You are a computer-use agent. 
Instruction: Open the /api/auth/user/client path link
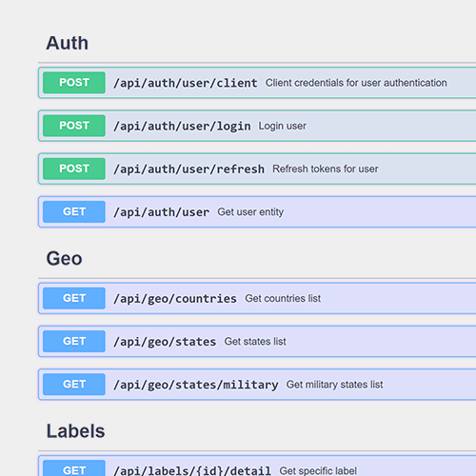tap(186, 83)
